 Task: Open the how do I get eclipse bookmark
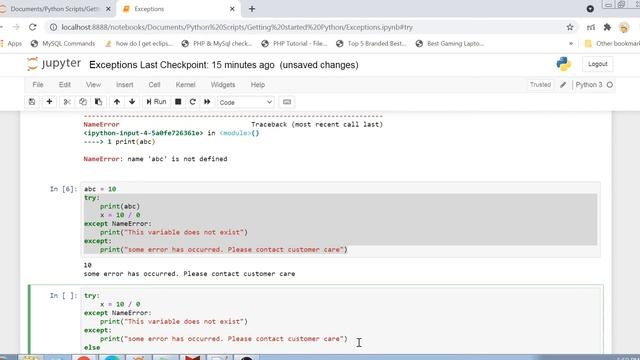pyautogui.click(x=139, y=44)
